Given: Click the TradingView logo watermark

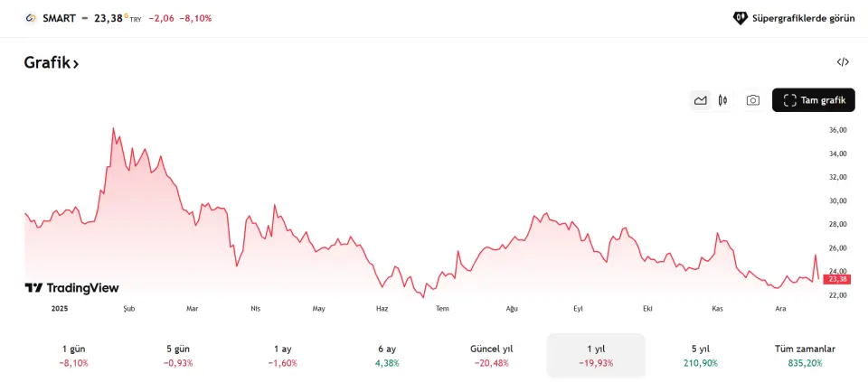Looking at the screenshot, I should (x=71, y=288).
